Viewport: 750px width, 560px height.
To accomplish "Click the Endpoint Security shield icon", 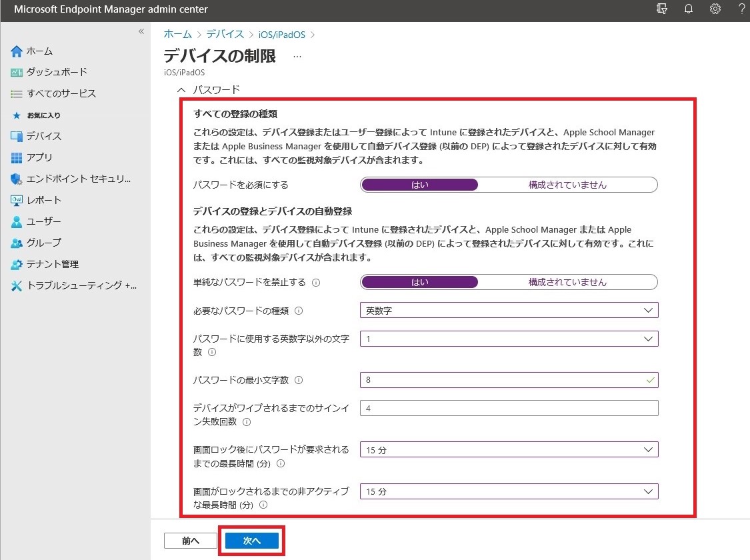I will coord(16,179).
